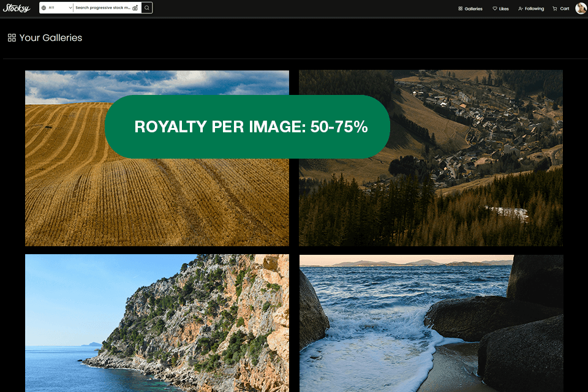Image resolution: width=588 pixels, height=392 pixels.
Task: Open the All category dropdown
Action: (x=56, y=7)
